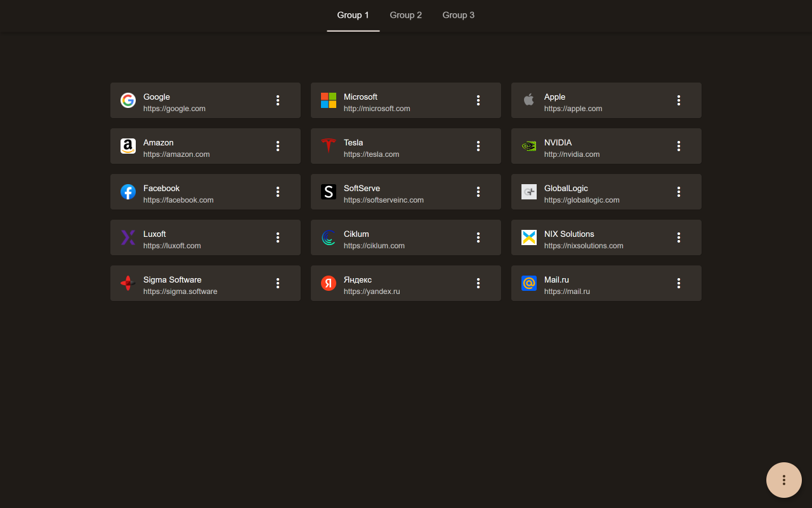The width and height of the screenshot is (812, 508).
Task: Open the https://ciklum.com link
Action: click(374, 246)
